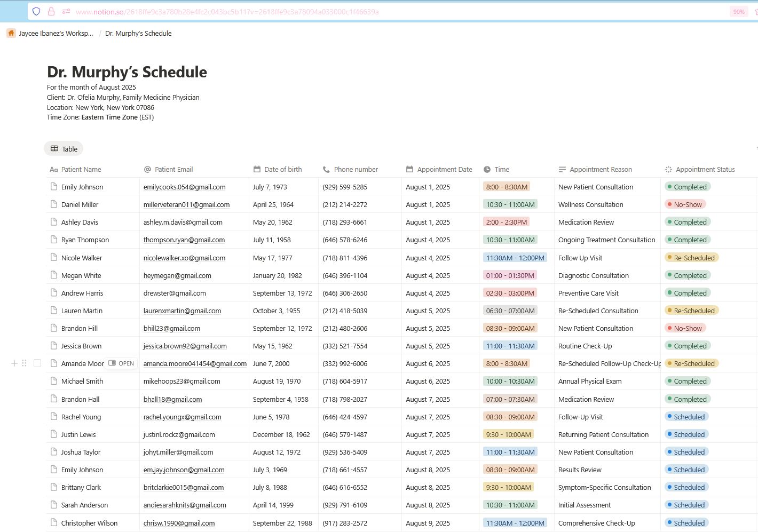
Task: Open the Date of birth column header menu
Action: point(283,169)
